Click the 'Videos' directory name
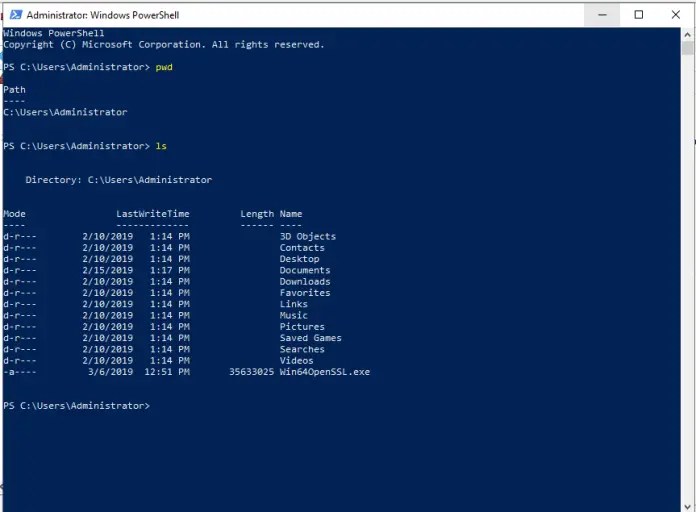Screen dimensions: 696x512 coord(297,361)
